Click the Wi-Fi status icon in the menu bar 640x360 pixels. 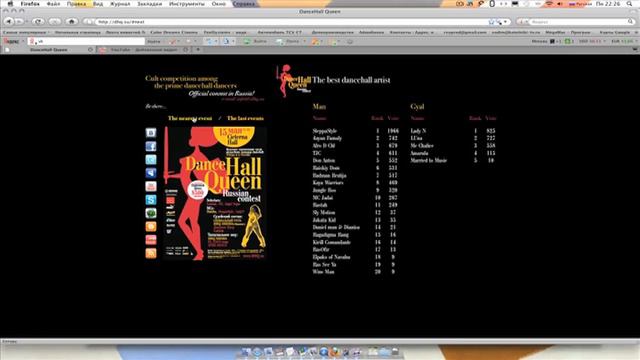coord(550,4)
